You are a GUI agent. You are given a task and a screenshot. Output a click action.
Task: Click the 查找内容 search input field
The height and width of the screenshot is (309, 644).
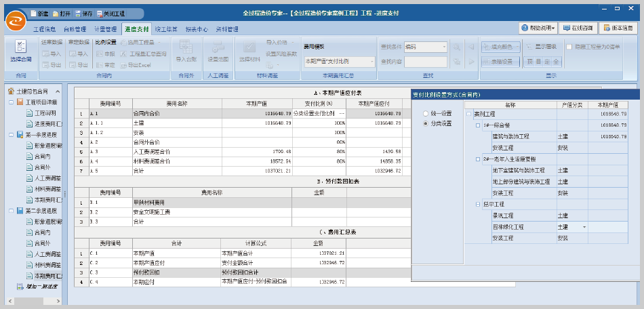tap(425, 62)
